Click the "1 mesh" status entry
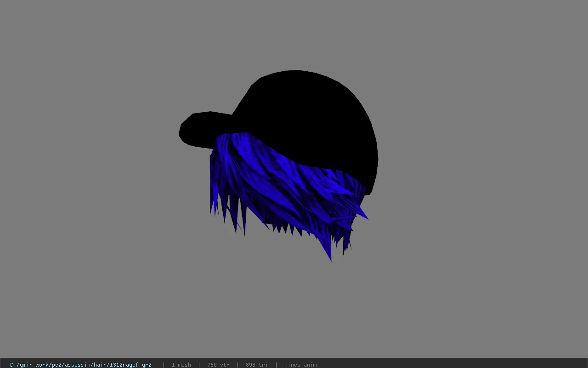This screenshot has height=368, width=588. point(181,365)
